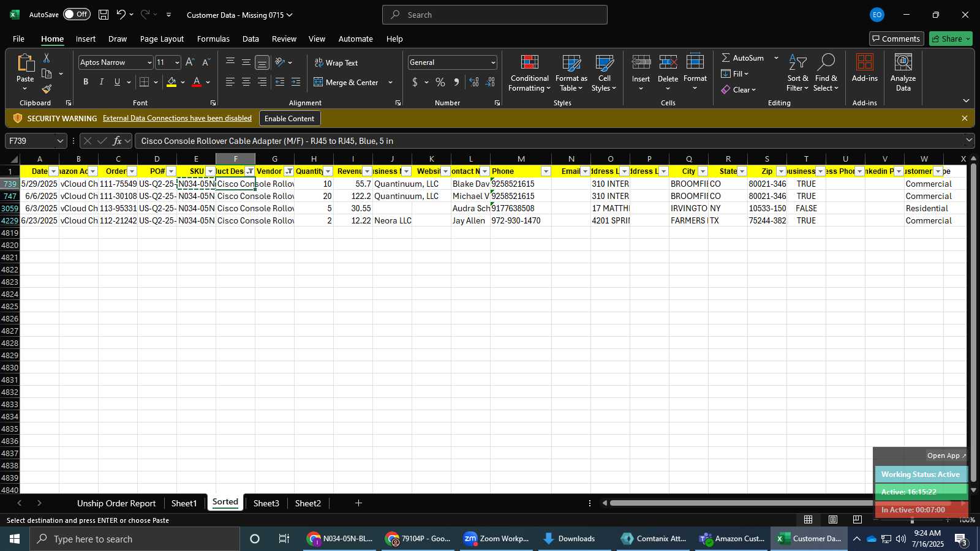Open Conditional Formatting menu
Screen dimensions: 980x551
[x=529, y=73]
